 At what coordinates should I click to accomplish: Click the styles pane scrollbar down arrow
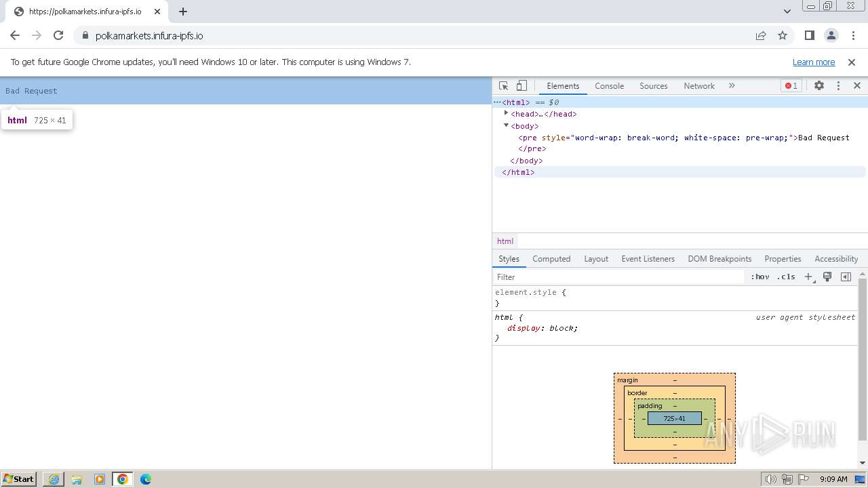pyautogui.click(x=863, y=463)
